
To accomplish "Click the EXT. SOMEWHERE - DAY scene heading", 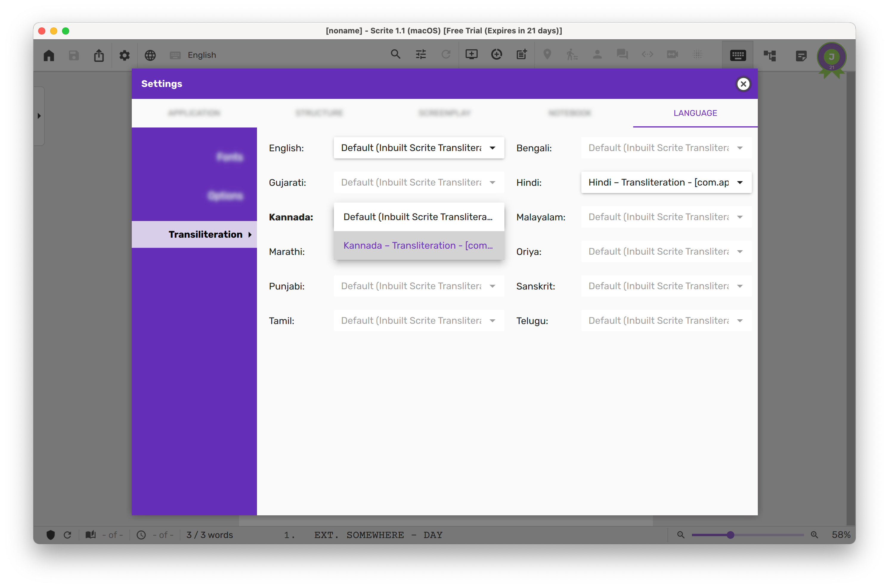I will (x=378, y=535).
